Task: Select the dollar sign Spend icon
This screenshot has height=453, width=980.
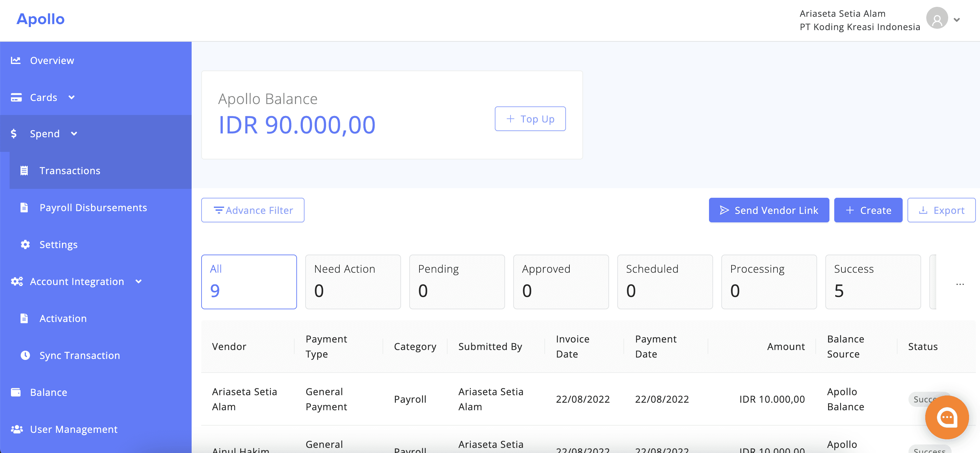Action: click(14, 133)
